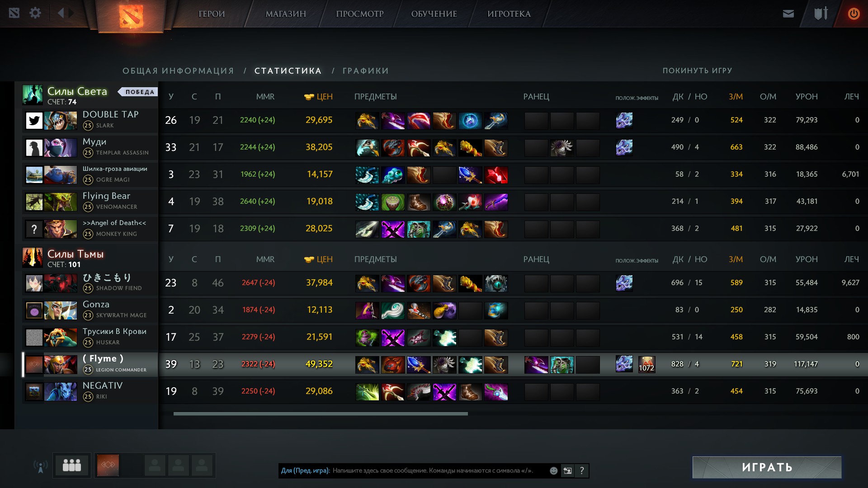Image resolution: width=868 pixels, height=488 pixels.
Task: Click the red power quit icon
Action: pos(854,14)
